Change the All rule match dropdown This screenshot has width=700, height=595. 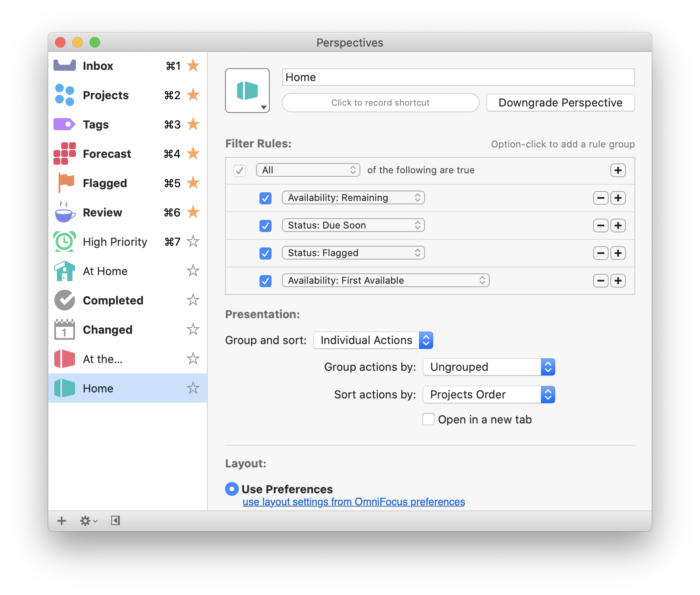[x=308, y=170]
